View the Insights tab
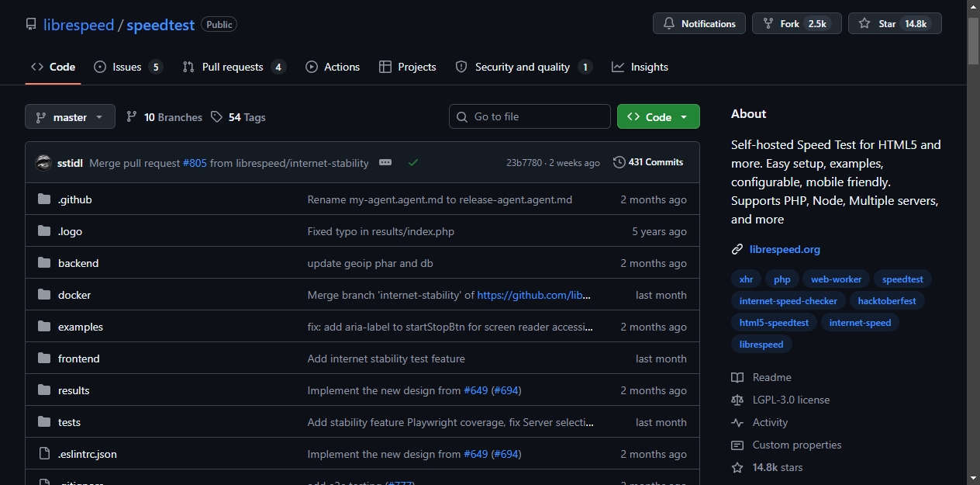Screen dimensions: 980x485 tap(640, 67)
